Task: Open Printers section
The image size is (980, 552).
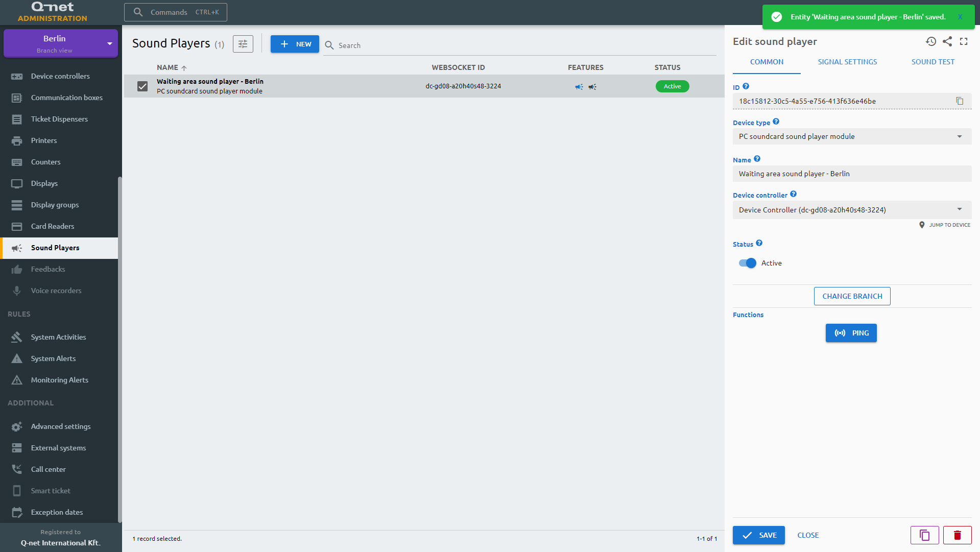Action: point(60,140)
